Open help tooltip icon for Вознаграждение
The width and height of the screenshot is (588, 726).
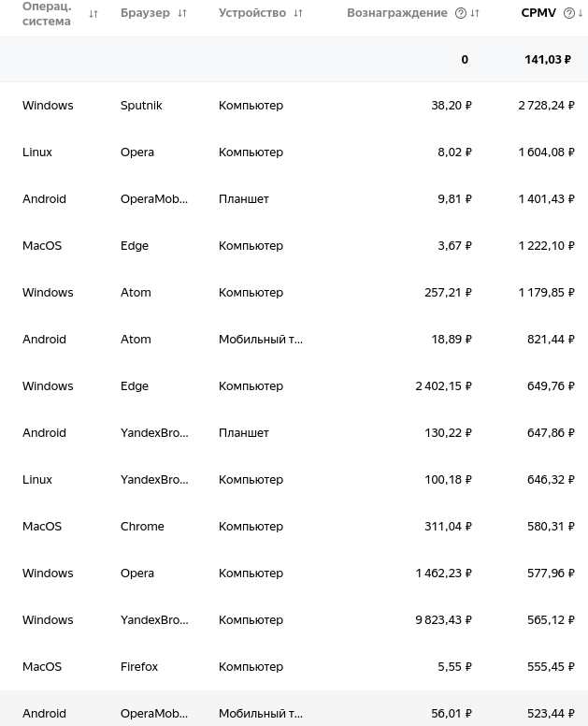460,14
